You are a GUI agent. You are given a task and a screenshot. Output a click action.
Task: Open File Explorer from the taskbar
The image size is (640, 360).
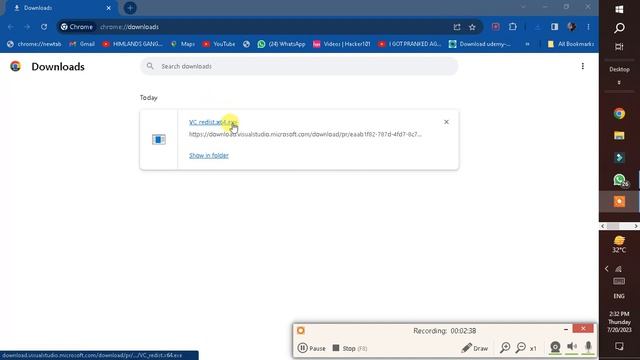click(x=619, y=136)
